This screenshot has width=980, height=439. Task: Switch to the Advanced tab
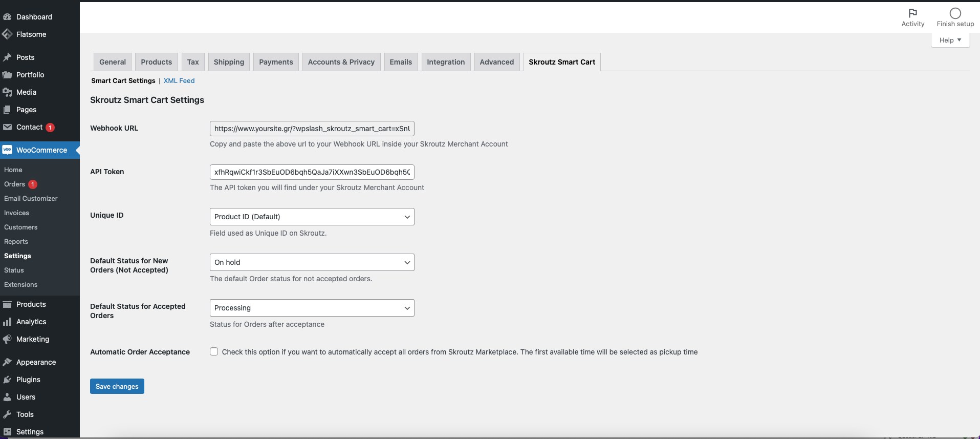497,62
